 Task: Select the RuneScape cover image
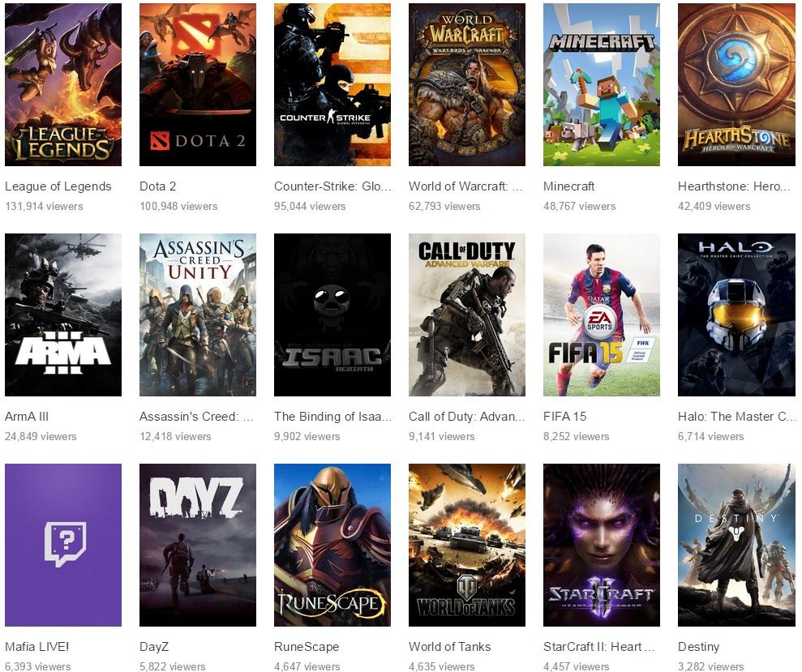click(332, 546)
